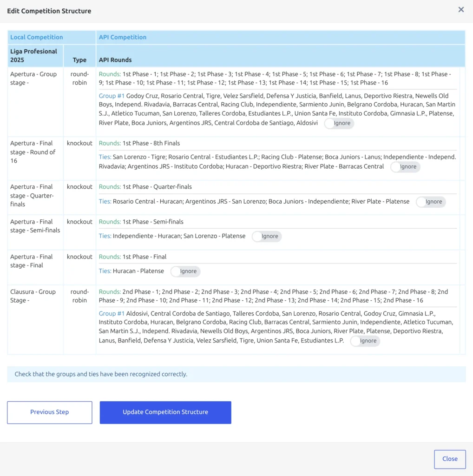Click knockout type of Quarter-finals row

[79, 187]
